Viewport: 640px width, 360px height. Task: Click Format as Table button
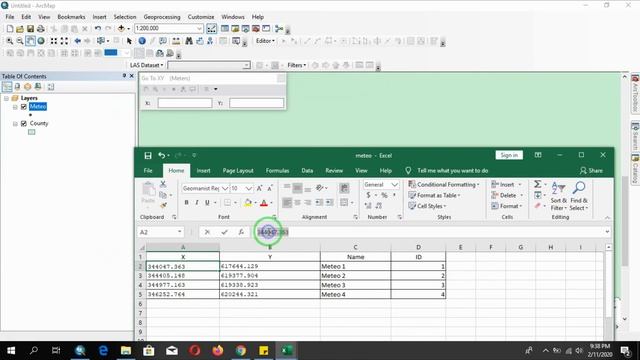pos(435,196)
